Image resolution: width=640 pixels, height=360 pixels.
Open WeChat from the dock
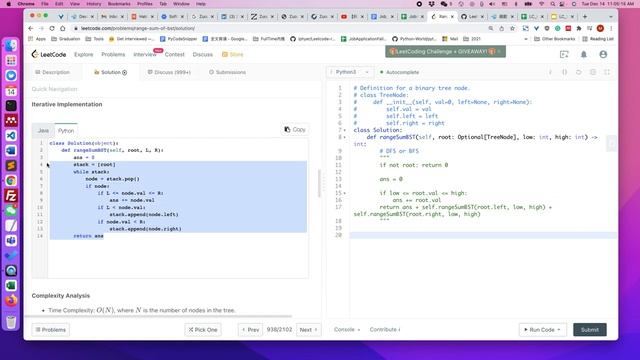tap(11, 211)
